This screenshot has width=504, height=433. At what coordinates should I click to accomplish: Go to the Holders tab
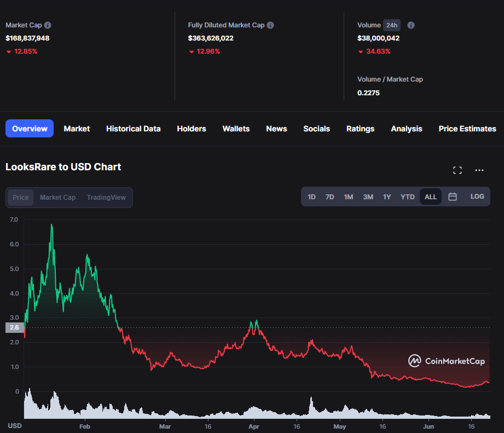(191, 129)
